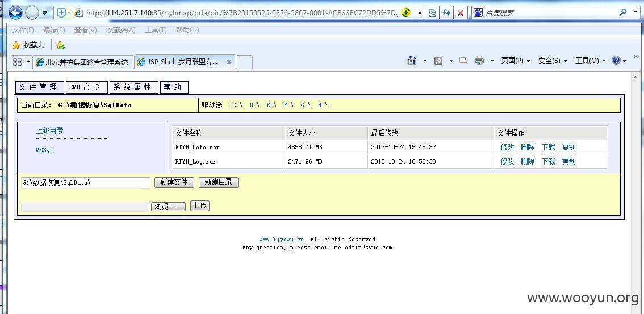This screenshot has height=314, width=644.
Task: Open the MSSQL folder link
Action: pos(45,150)
